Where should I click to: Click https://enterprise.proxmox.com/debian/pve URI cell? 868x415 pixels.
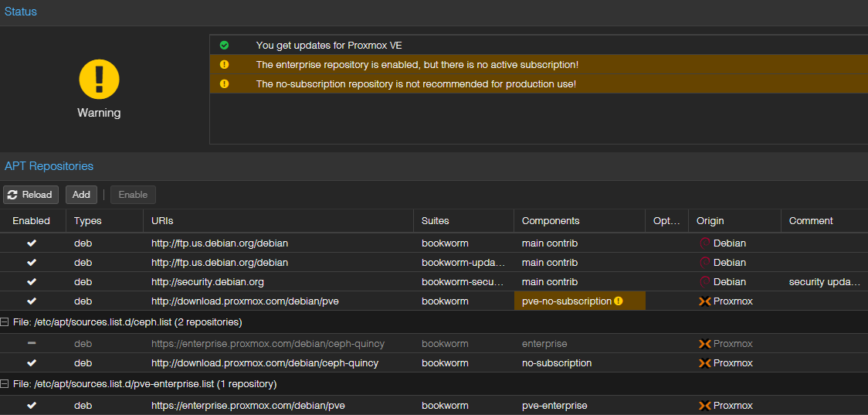pos(279,405)
